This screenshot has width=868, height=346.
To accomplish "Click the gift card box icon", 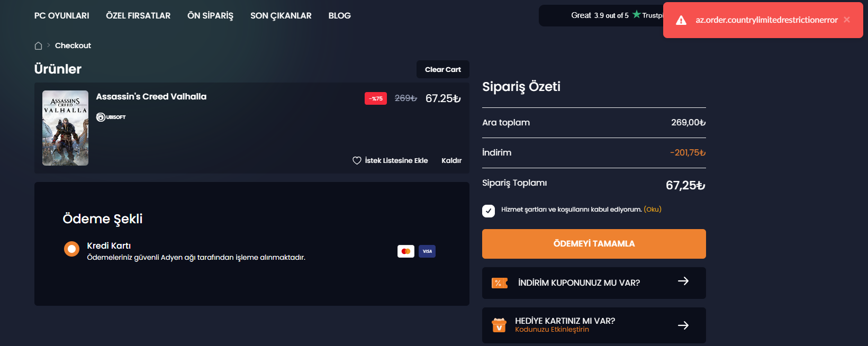I will coord(499,325).
